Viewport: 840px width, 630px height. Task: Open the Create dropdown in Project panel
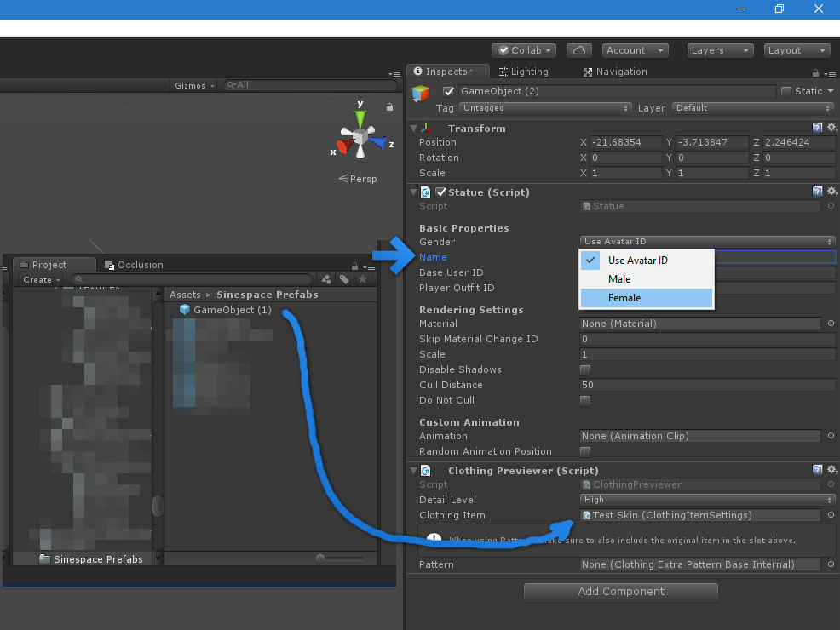(x=41, y=280)
